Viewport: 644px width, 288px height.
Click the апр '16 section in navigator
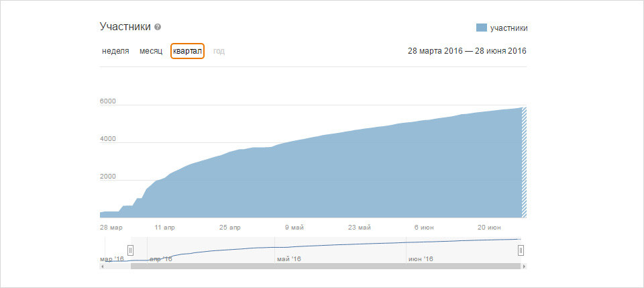(x=211, y=250)
